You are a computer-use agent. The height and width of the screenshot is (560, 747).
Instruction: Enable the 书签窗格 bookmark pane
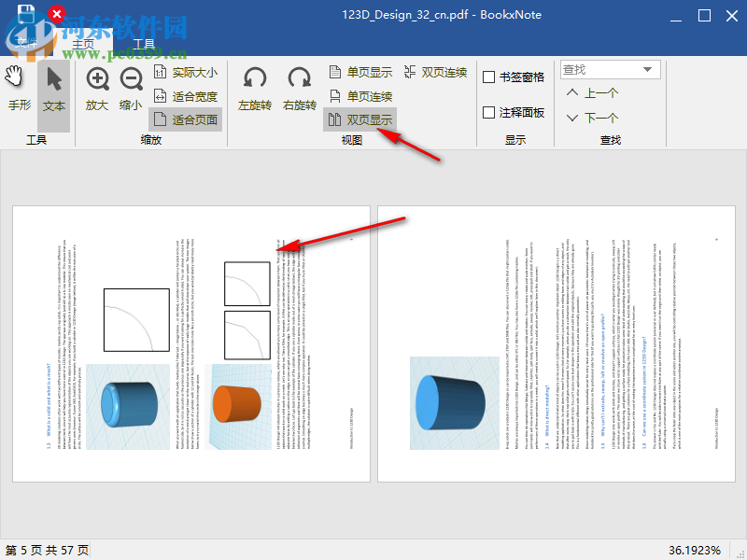pos(512,77)
